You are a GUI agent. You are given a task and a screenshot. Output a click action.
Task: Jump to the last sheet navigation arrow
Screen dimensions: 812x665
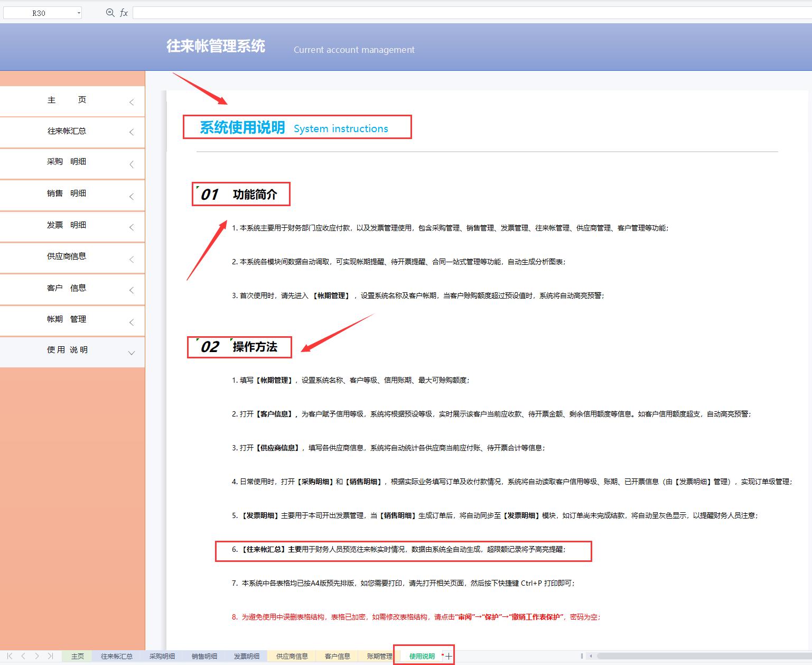[x=51, y=656]
